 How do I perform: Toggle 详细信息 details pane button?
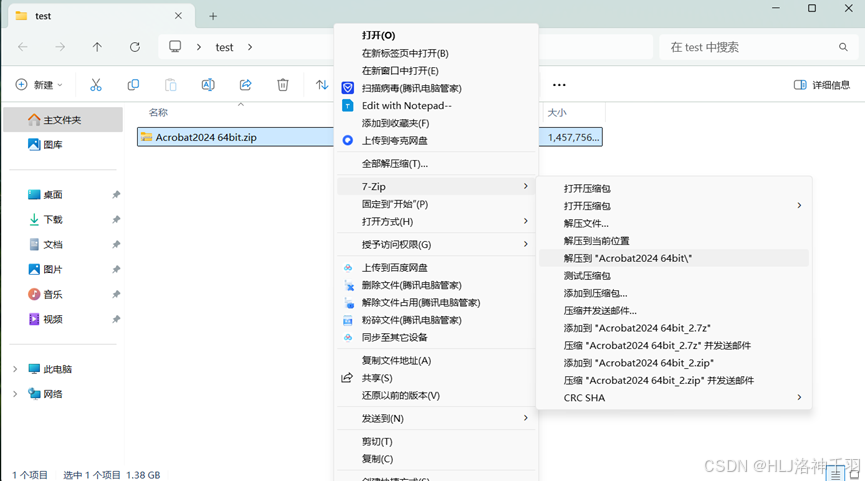point(822,84)
